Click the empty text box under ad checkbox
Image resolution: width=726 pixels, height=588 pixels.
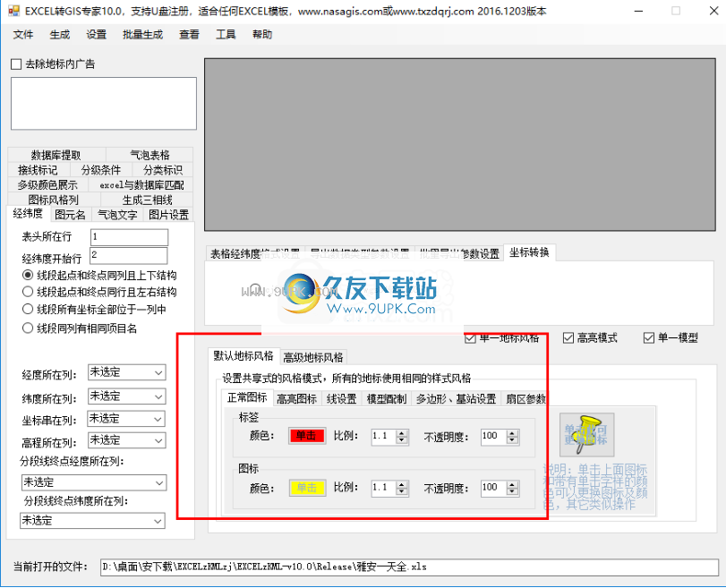104,104
